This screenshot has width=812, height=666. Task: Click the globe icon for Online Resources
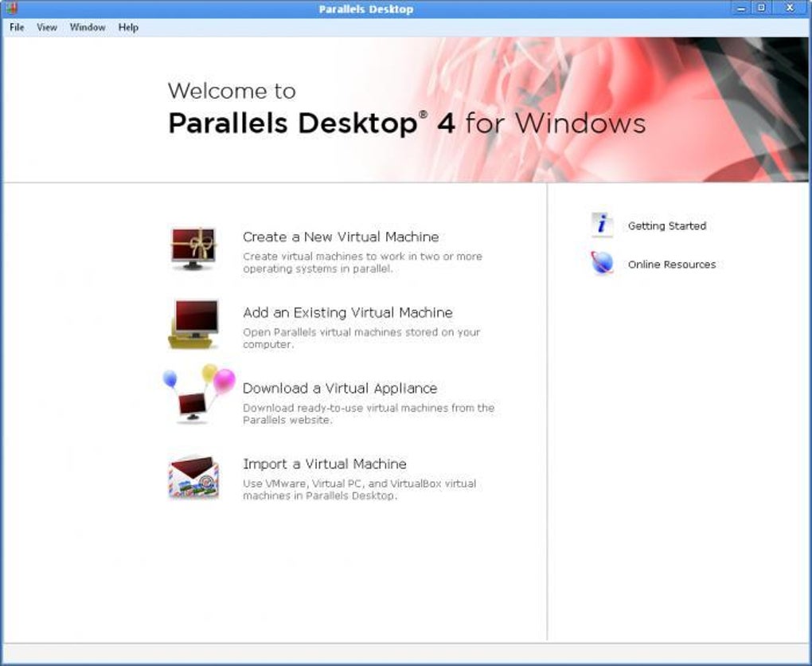(603, 263)
